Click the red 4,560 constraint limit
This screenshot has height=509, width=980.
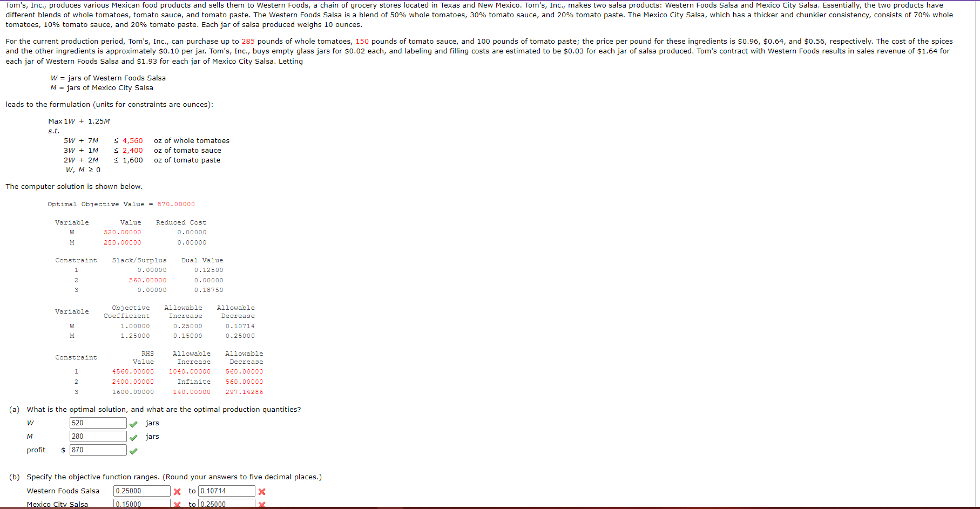(x=132, y=141)
